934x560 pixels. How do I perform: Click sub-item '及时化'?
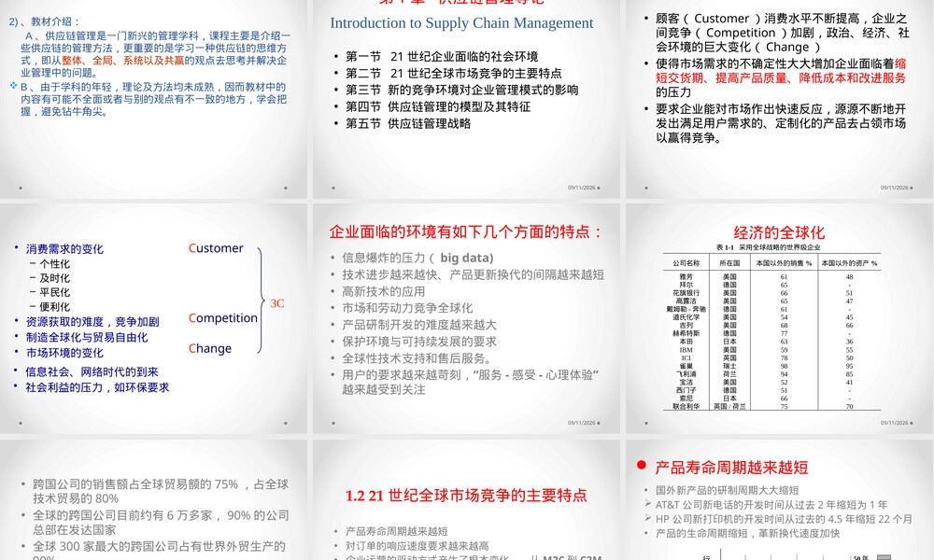coord(54,278)
